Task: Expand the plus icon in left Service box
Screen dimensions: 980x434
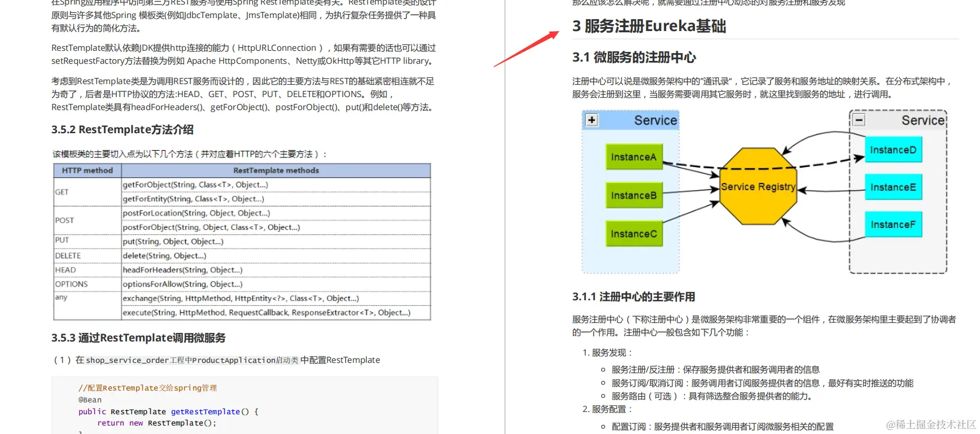Action: 592,120
